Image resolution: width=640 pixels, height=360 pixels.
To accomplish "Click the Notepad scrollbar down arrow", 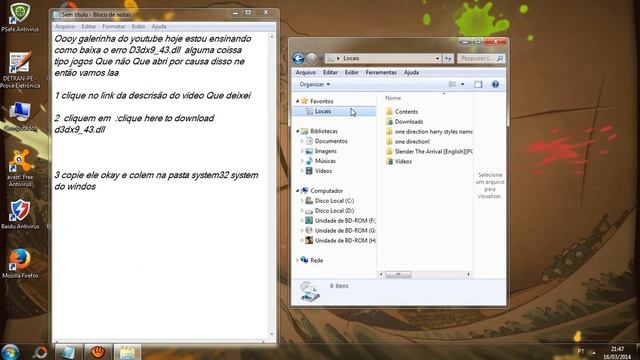I will click(x=271, y=335).
